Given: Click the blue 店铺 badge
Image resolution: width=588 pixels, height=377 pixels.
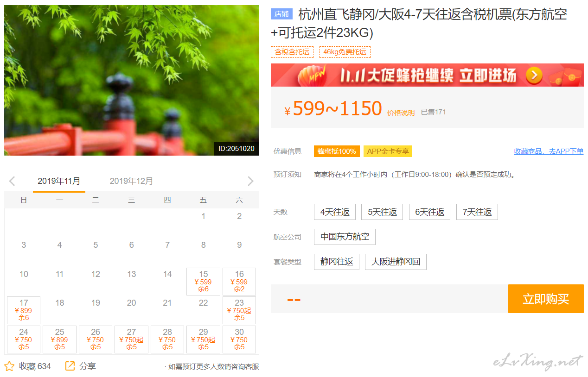Looking at the screenshot, I should [281, 14].
